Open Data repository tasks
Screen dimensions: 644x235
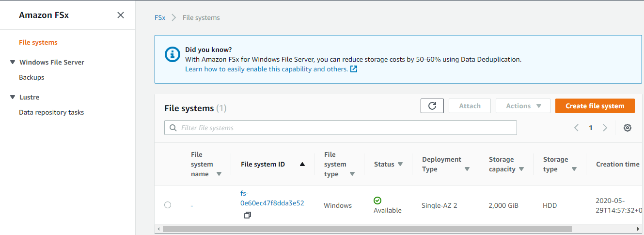point(51,112)
